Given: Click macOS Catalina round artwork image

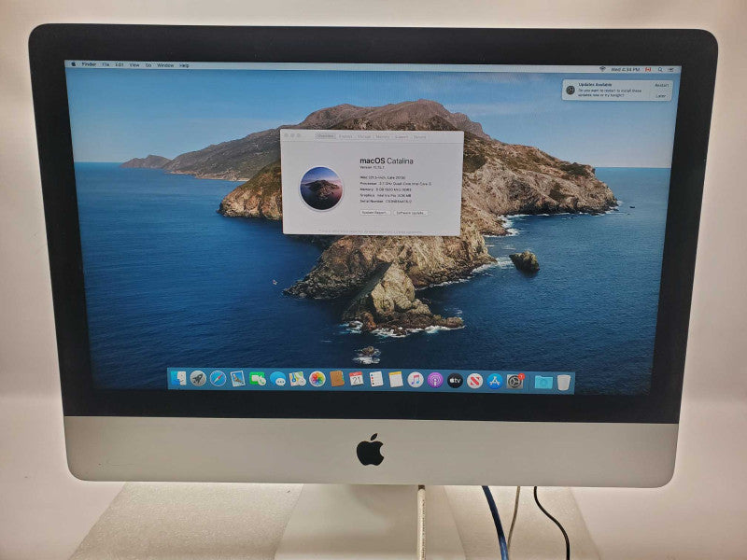Looking at the screenshot, I should (x=321, y=188).
